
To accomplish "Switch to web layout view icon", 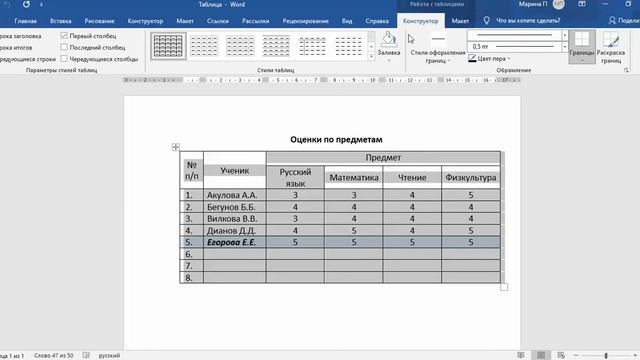I will coord(561,356).
